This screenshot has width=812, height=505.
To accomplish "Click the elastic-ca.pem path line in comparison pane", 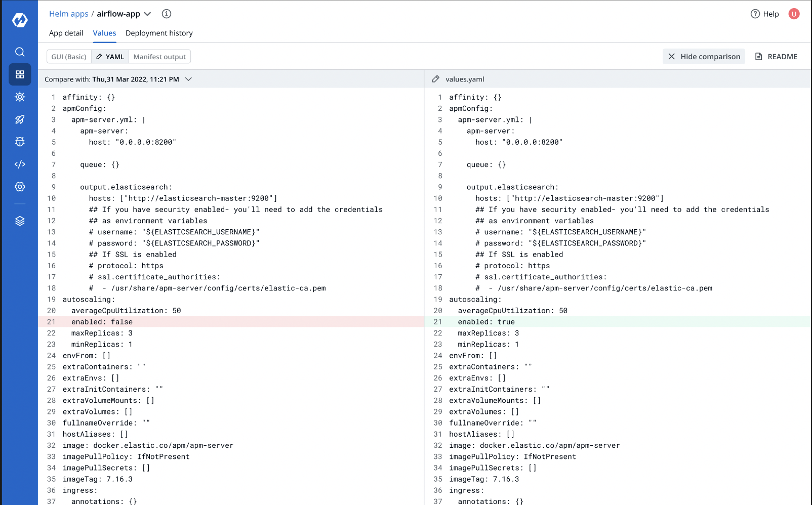I will (x=208, y=288).
